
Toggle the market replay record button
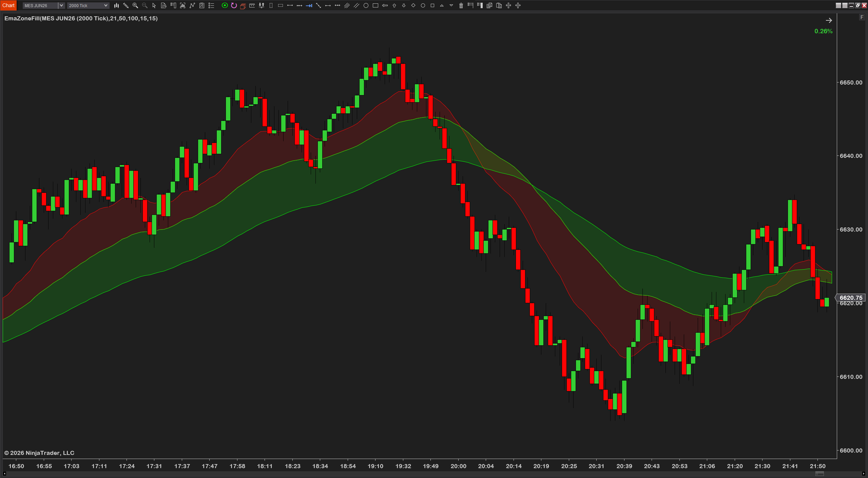[x=225, y=5]
